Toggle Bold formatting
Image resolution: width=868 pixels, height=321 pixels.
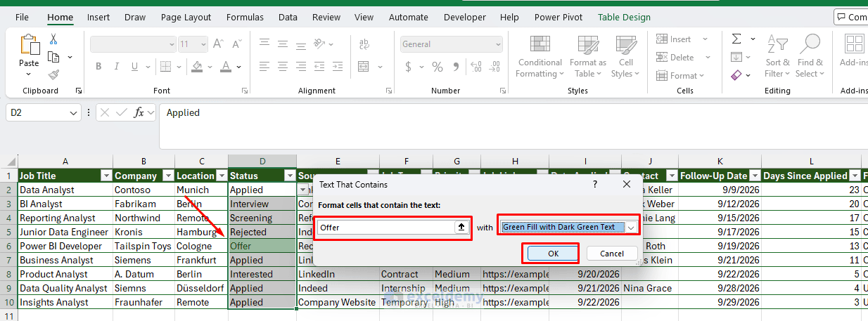(98, 67)
